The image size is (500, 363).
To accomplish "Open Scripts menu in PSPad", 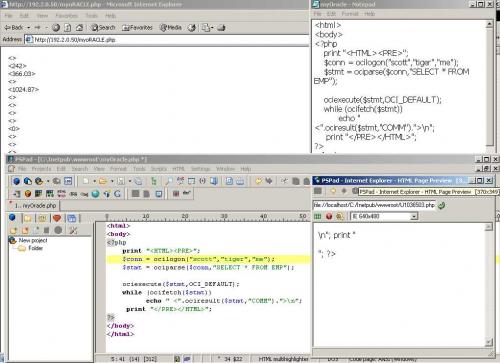I will (x=159, y=169).
